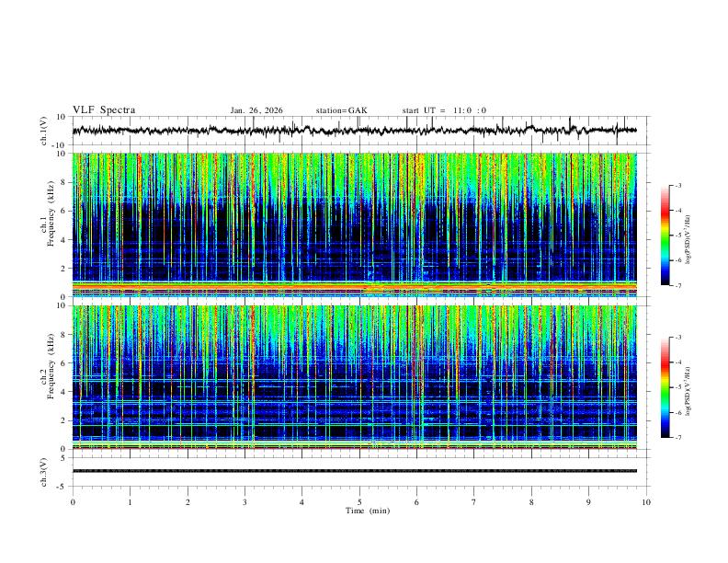
Task: Click the "Time (min)" axis label
Action: (x=368, y=511)
